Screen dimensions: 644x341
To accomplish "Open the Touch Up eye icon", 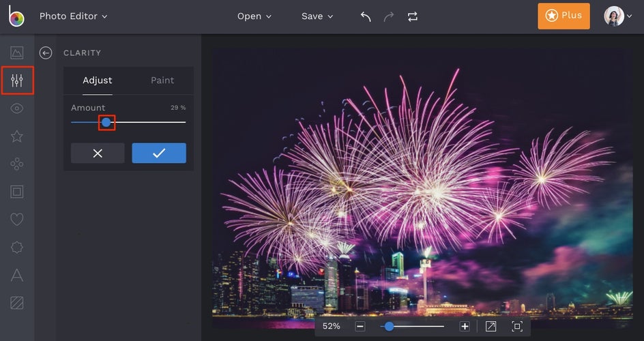I will point(17,108).
